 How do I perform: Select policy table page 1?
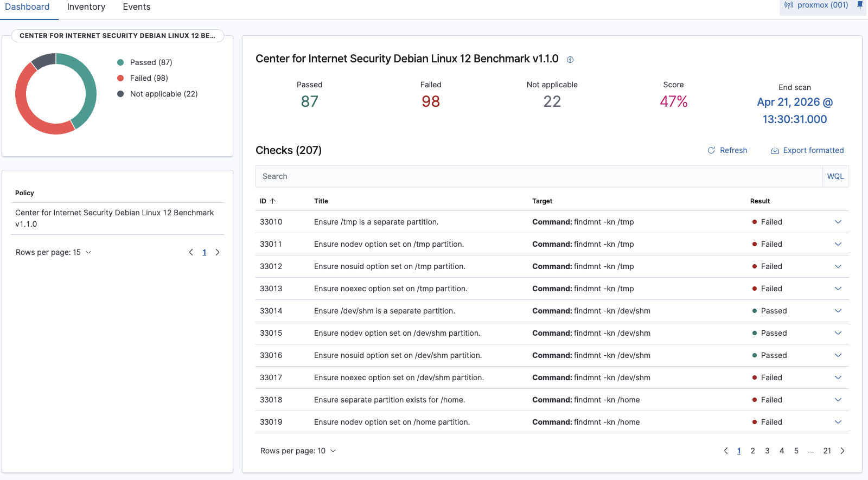point(205,252)
